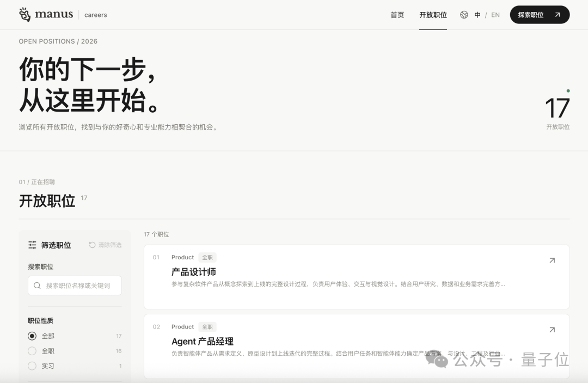Go to 首页 in navigation
Image resolution: width=588 pixels, height=383 pixels.
[x=397, y=15]
